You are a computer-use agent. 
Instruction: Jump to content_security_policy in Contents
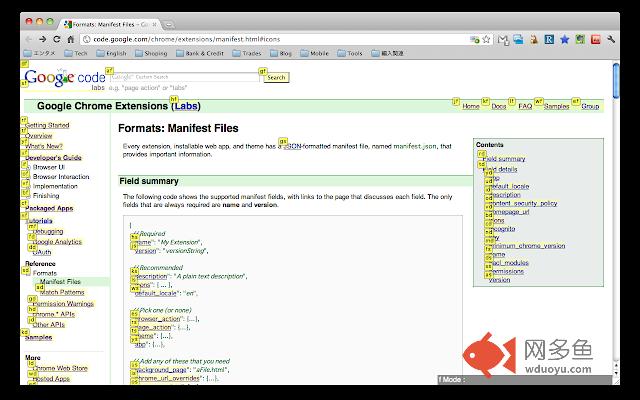(524, 203)
